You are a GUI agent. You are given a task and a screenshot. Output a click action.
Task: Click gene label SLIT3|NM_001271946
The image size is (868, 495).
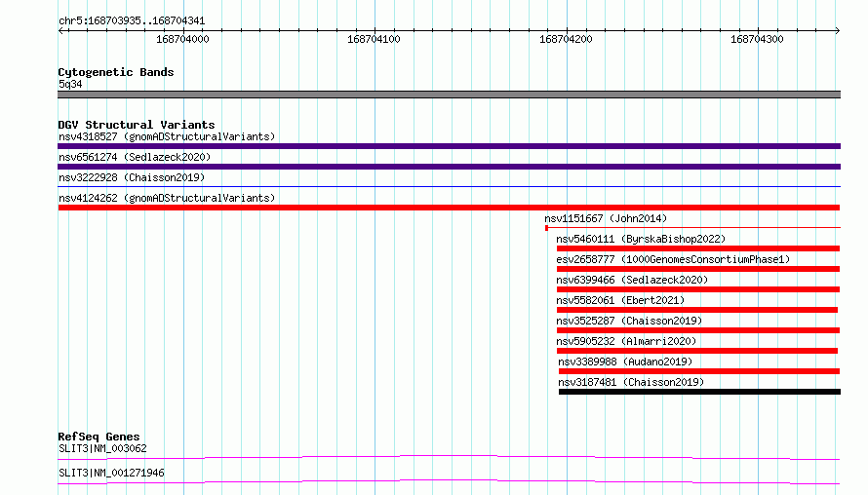click(111, 473)
